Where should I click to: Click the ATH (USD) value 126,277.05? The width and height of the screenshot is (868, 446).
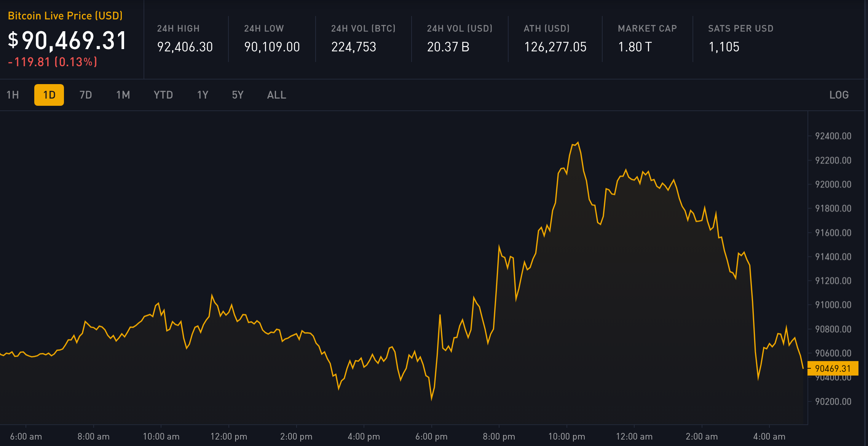555,47
